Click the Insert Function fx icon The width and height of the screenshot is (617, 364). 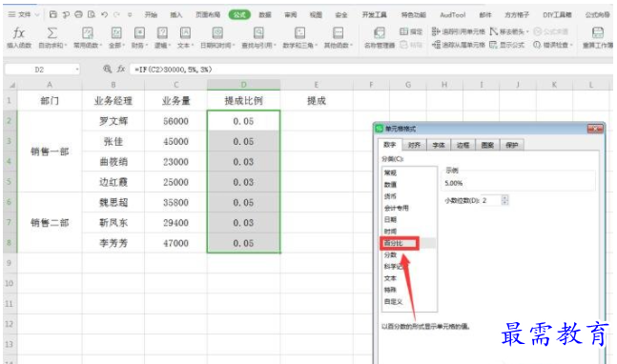click(18, 32)
